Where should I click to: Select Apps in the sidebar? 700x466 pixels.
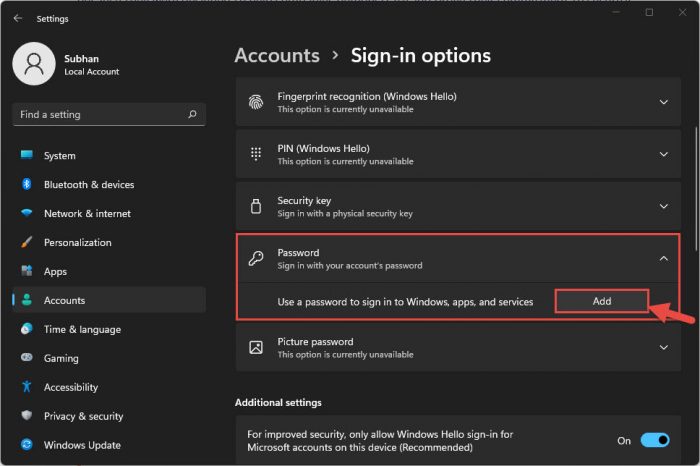tap(109, 271)
